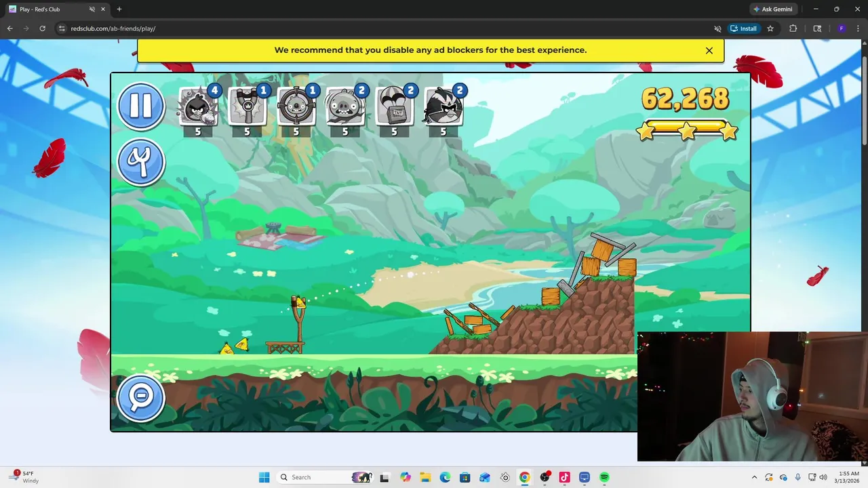This screenshot has height=488, width=868.
Task: Use the Mighty Eagle power-up
Action: click(x=443, y=111)
